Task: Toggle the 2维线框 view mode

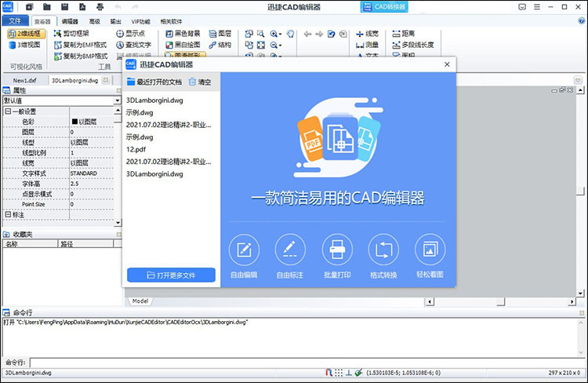Action: (x=26, y=34)
